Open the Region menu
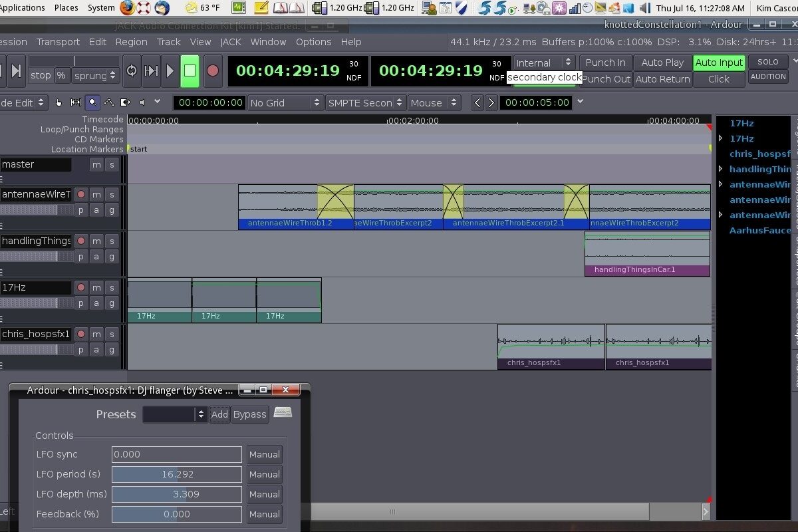 (131, 42)
